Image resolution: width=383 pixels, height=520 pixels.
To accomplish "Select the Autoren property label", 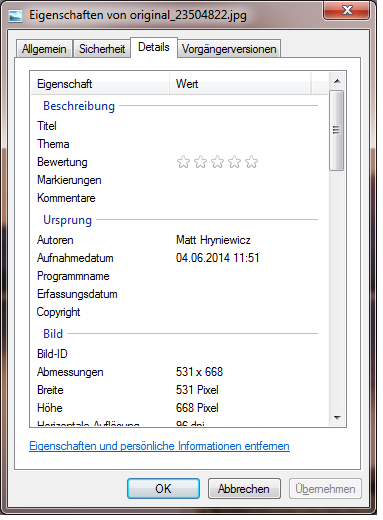I will 55,240.
